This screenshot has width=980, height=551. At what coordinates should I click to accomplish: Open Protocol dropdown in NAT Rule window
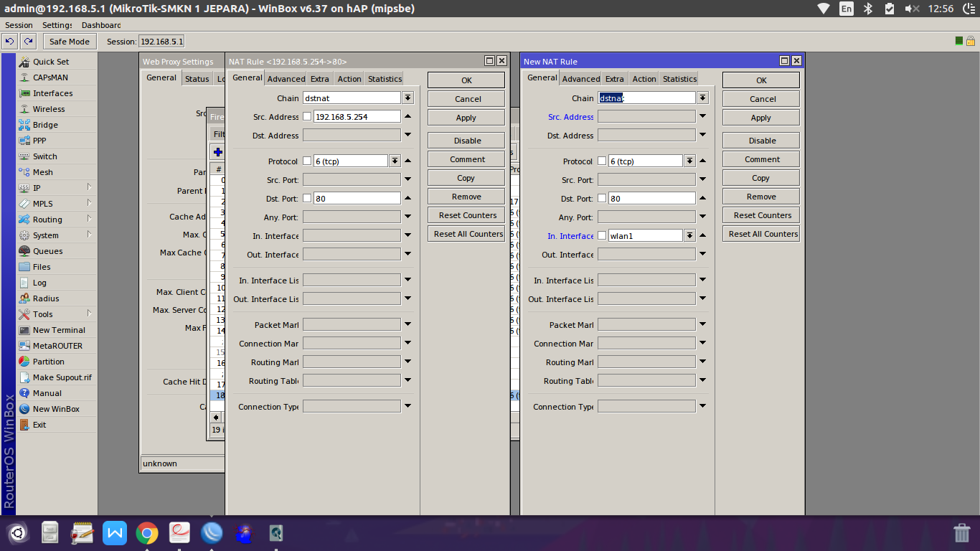tap(395, 161)
